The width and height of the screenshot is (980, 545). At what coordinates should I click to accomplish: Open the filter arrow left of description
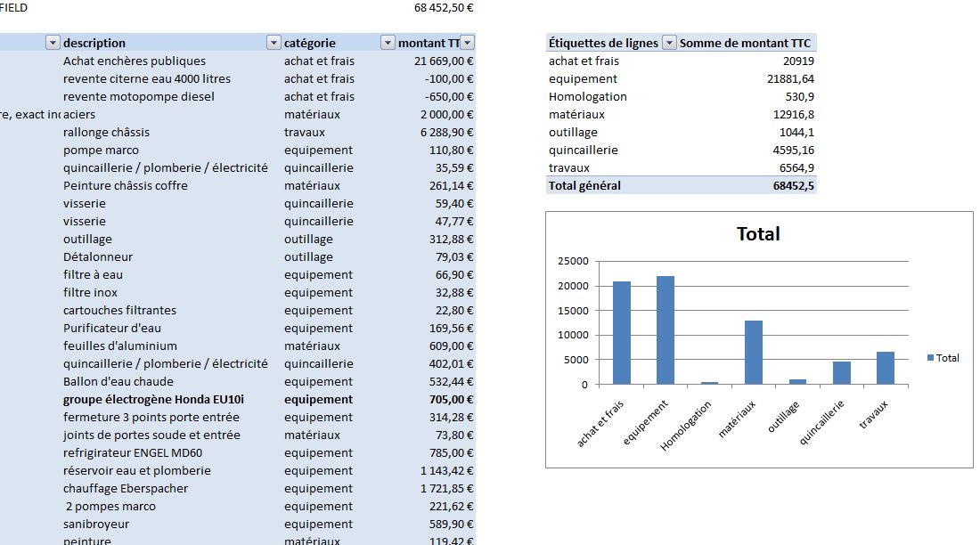pyautogui.click(x=53, y=43)
